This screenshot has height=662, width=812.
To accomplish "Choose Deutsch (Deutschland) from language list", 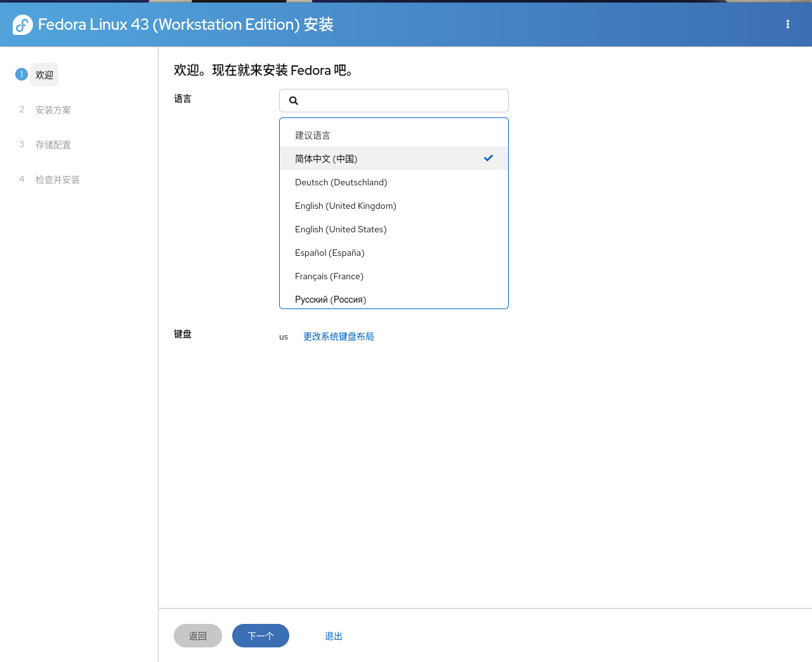I will coord(341,182).
